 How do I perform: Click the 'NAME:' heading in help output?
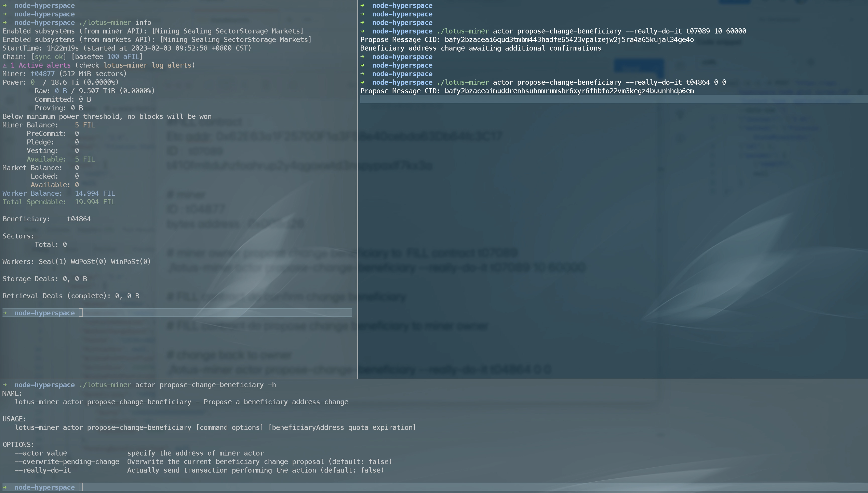click(x=12, y=393)
